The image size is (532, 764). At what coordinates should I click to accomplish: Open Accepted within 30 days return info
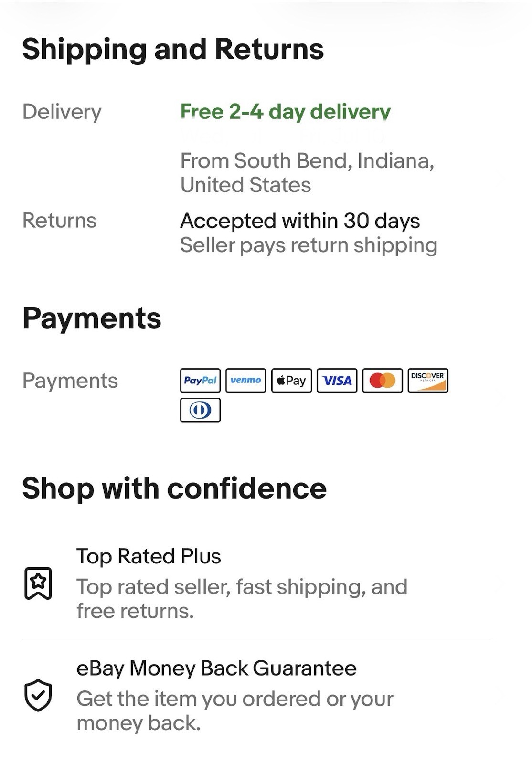(300, 221)
